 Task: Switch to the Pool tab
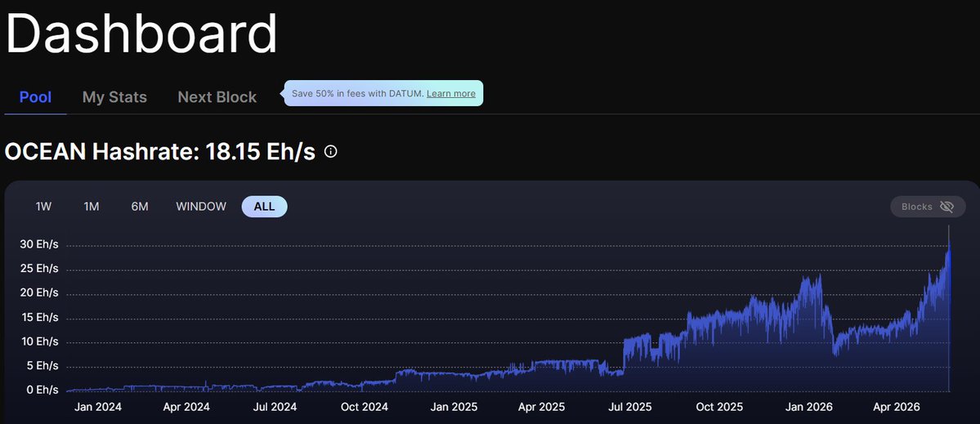(x=36, y=97)
